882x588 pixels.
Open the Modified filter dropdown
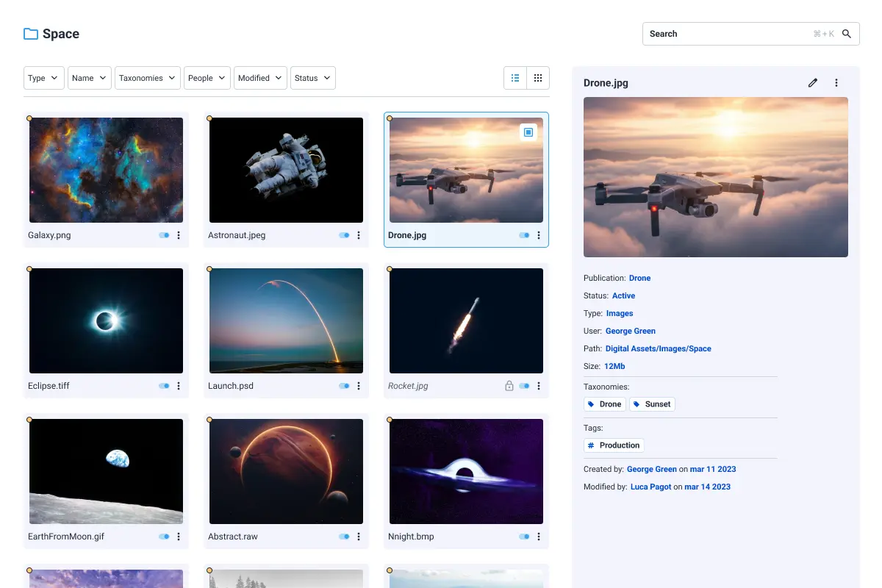(x=260, y=78)
